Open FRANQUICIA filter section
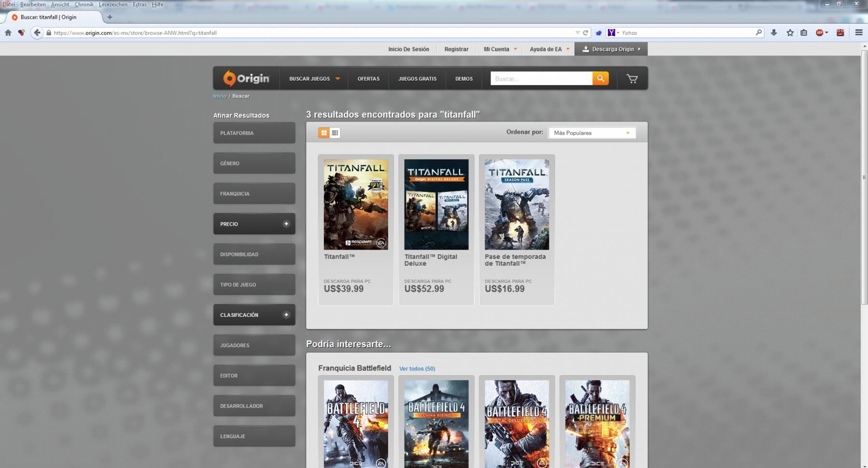868x468 pixels. [254, 194]
